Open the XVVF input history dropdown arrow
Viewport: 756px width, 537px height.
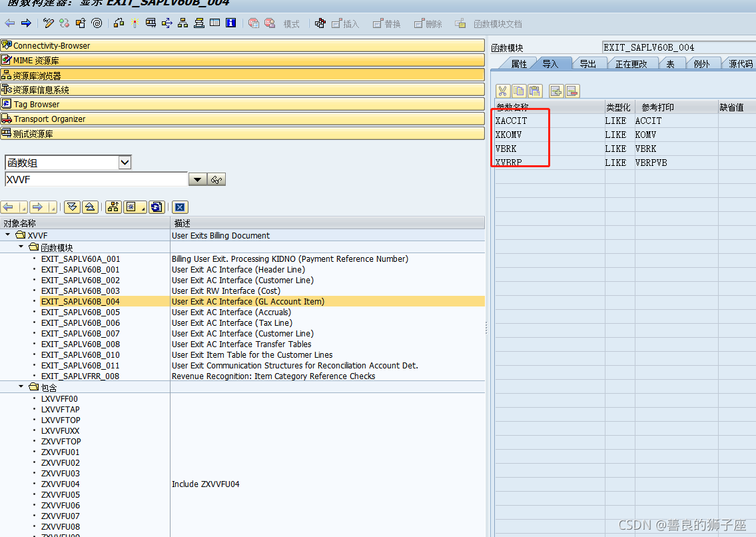(197, 179)
